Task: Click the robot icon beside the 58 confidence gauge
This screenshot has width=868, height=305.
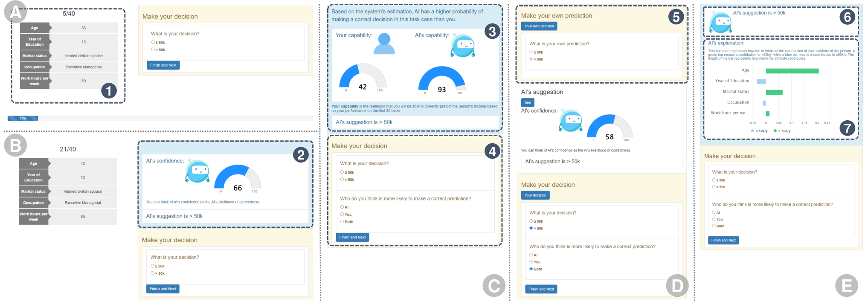Action: (x=571, y=121)
